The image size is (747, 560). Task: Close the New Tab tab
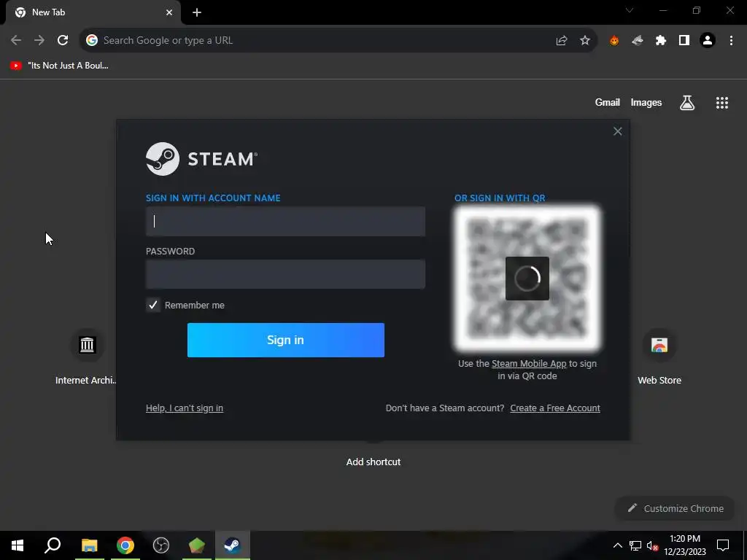point(169,12)
